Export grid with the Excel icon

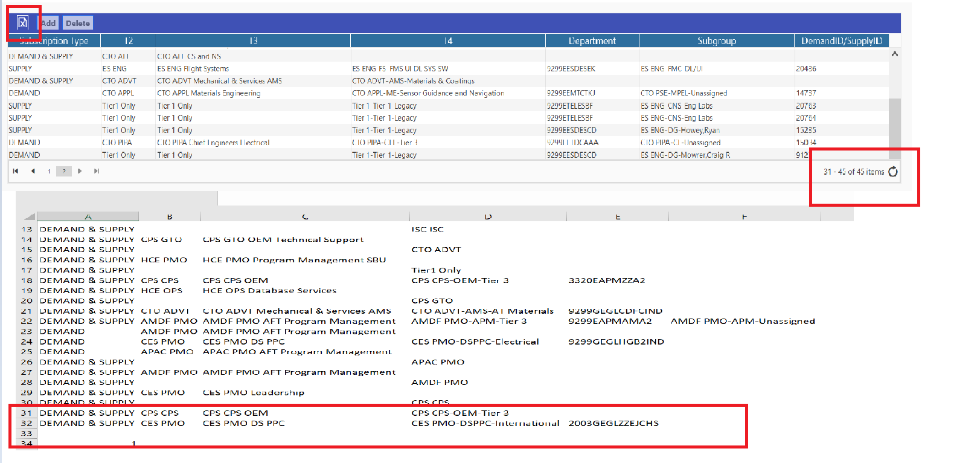coord(22,23)
